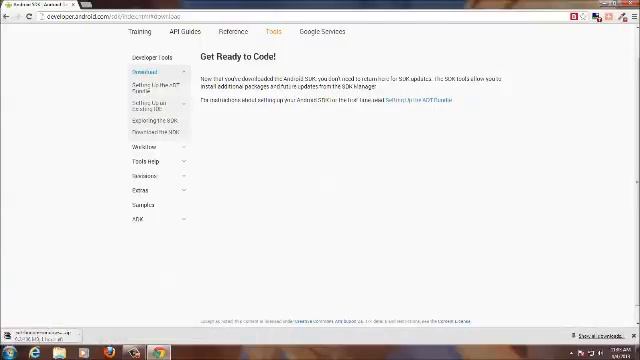Open the Google Services tab
The width and height of the screenshot is (640, 360).
(x=322, y=31)
